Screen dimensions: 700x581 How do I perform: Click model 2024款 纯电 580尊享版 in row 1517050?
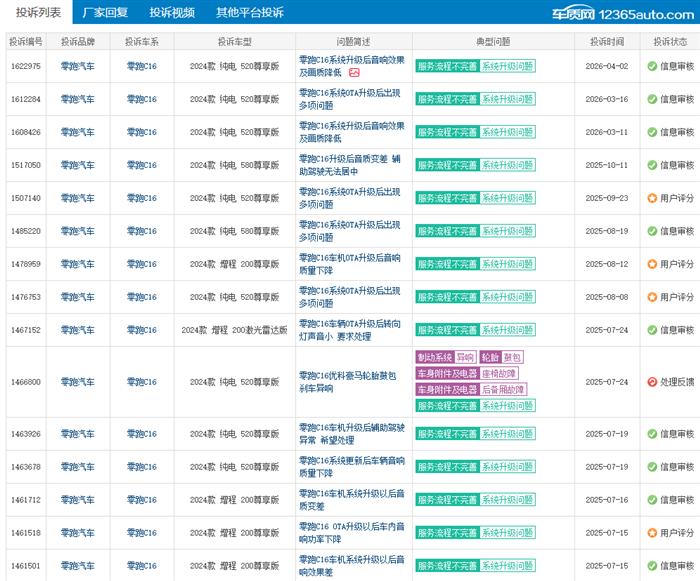coord(234,165)
